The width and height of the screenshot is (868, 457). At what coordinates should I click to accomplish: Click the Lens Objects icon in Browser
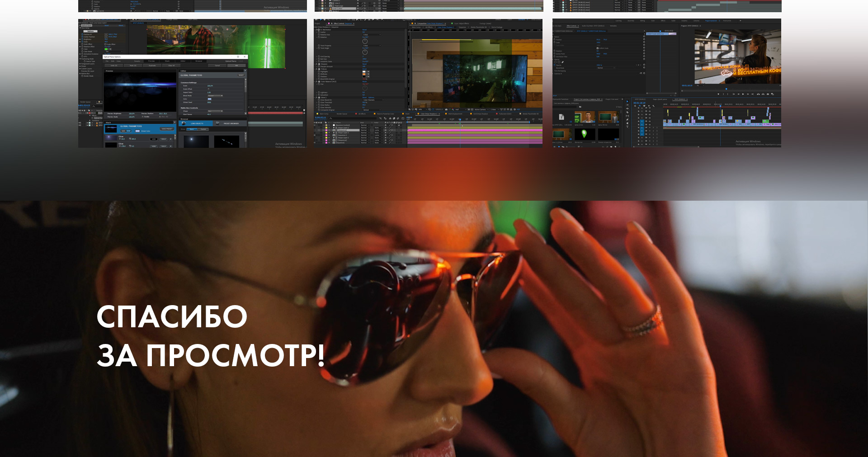184,123
